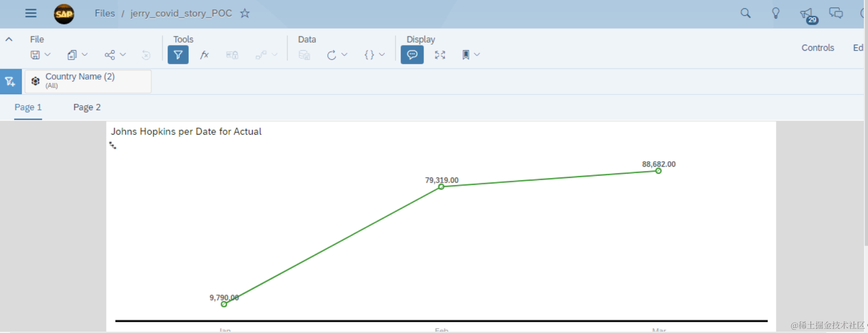Click the Refresh data icon

pos(331,55)
